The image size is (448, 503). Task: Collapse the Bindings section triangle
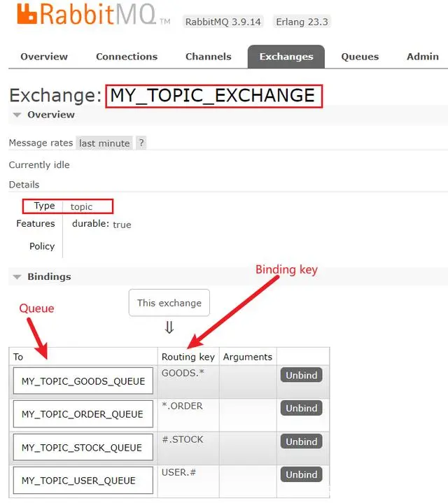(x=17, y=277)
